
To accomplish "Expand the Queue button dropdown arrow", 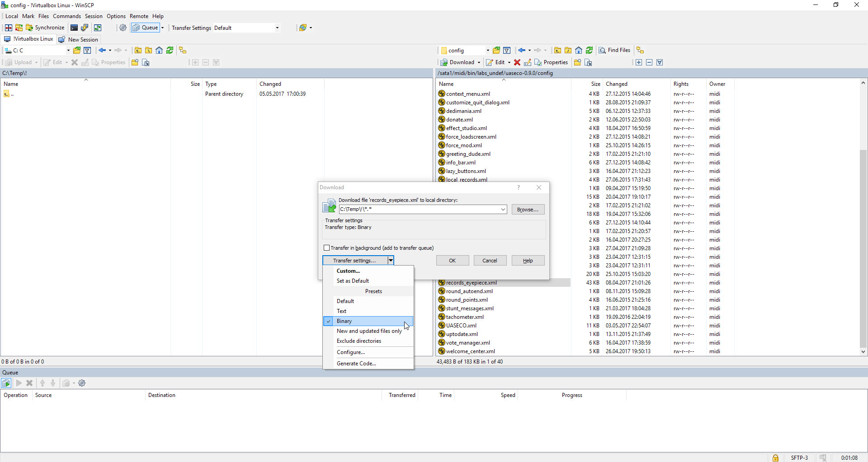I will coord(162,28).
